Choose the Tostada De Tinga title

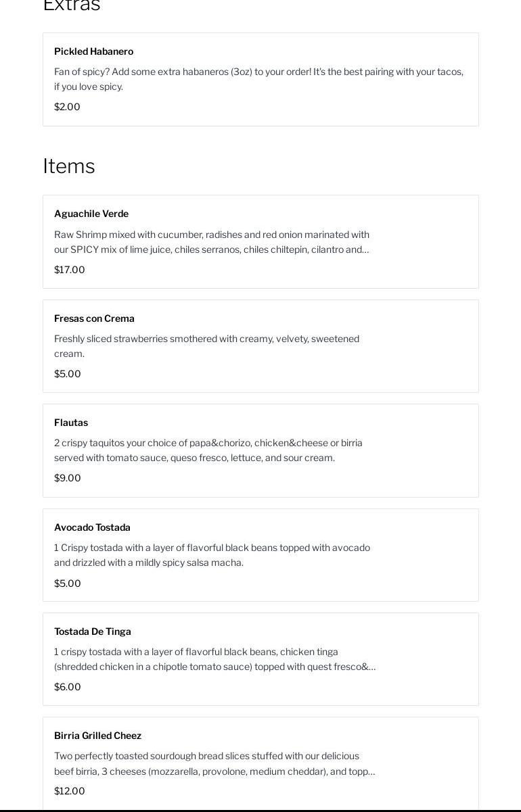tap(93, 631)
